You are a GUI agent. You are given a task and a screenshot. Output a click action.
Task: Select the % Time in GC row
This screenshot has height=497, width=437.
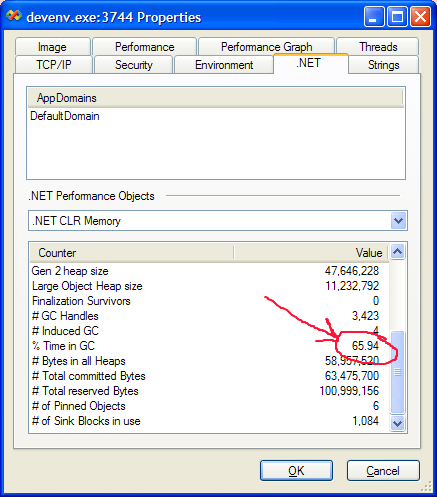click(209, 346)
